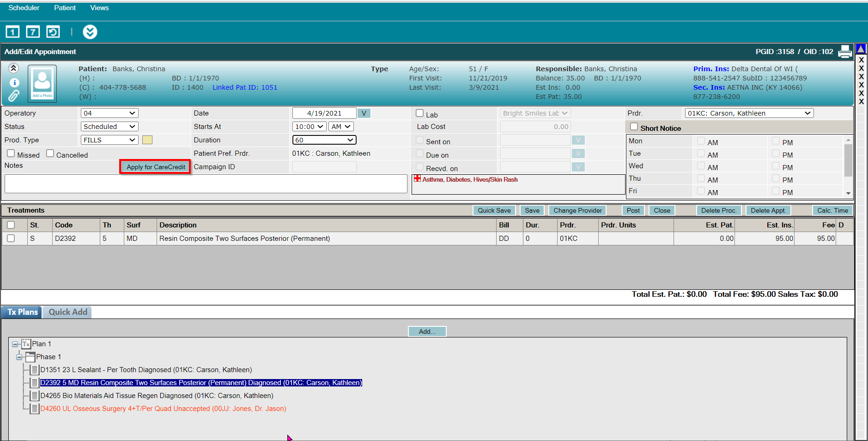
Task: Open the start hour dropdown
Action: 310,127
